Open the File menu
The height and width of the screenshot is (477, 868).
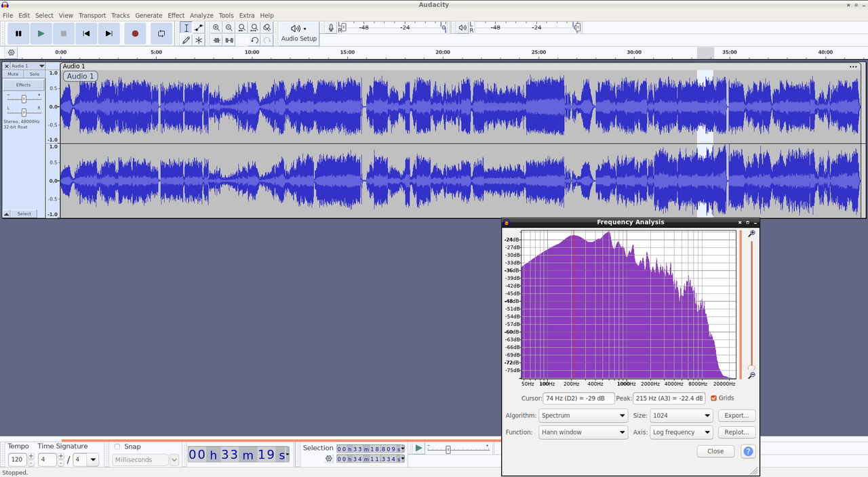[8, 15]
